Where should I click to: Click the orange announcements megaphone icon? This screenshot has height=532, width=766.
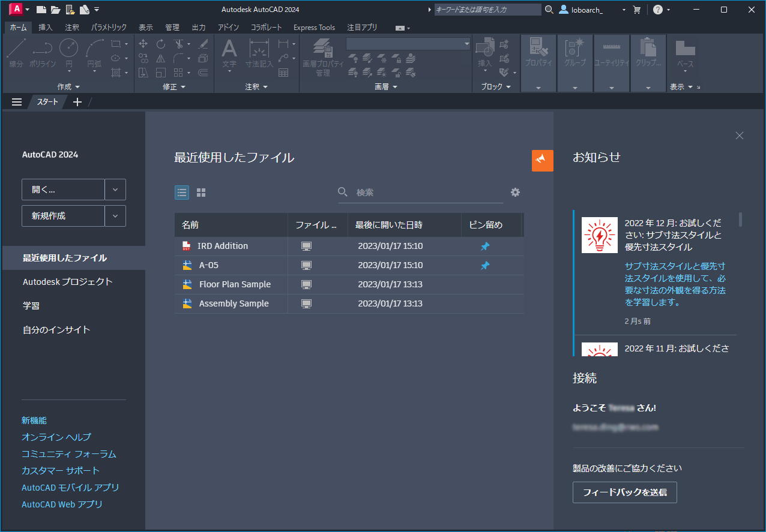tap(543, 161)
